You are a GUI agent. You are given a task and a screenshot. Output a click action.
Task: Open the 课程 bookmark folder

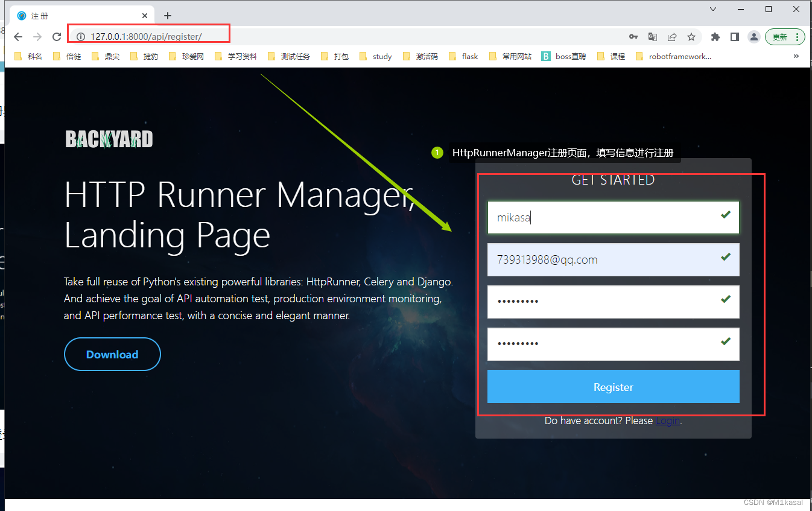(611, 56)
